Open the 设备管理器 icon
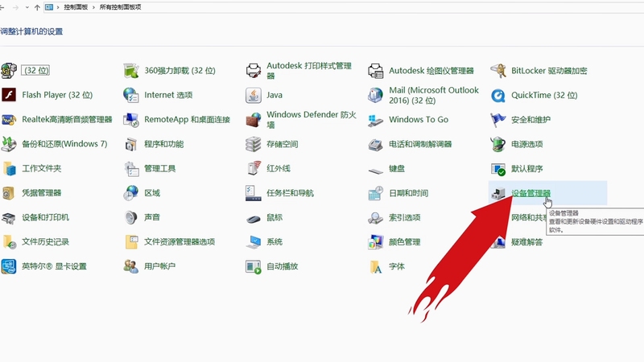The image size is (644, 362). pyautogui.click(x=498, y=193)
